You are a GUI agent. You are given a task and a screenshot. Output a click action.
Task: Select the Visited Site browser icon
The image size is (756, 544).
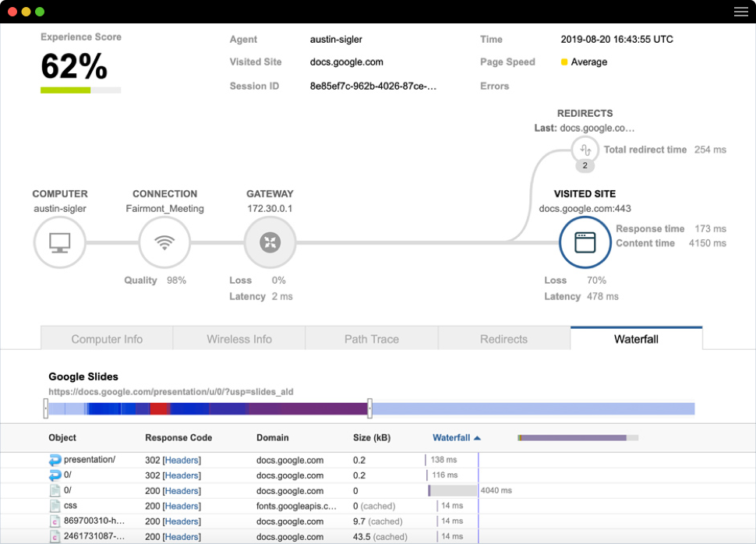click(585, 242)
